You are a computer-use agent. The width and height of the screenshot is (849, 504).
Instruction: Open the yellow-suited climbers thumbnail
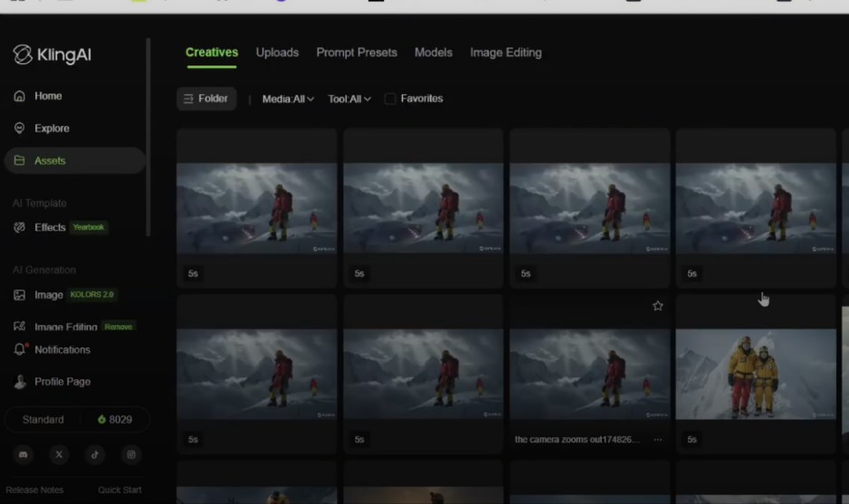pos(756,374)
